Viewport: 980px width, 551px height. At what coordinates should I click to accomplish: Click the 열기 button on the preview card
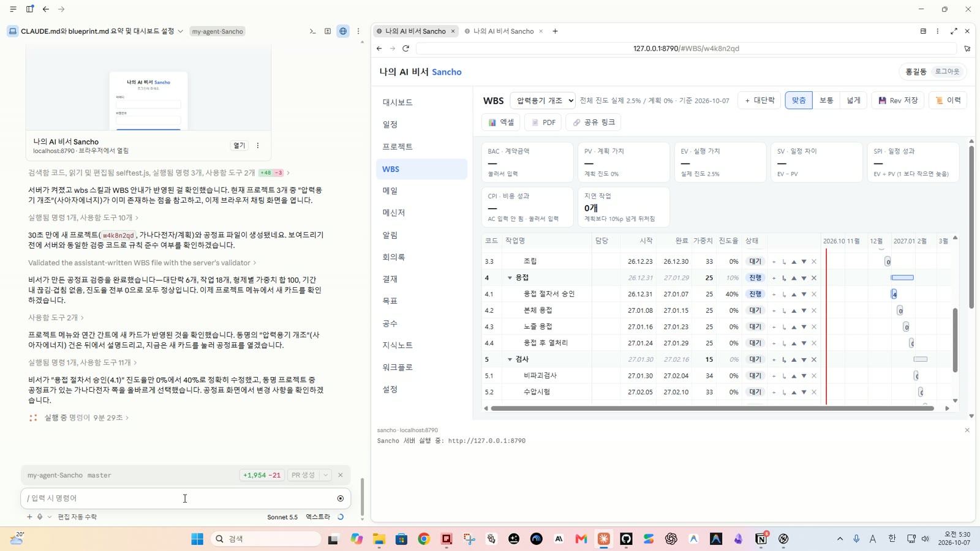pyautogui.click(x=239, y=146)
